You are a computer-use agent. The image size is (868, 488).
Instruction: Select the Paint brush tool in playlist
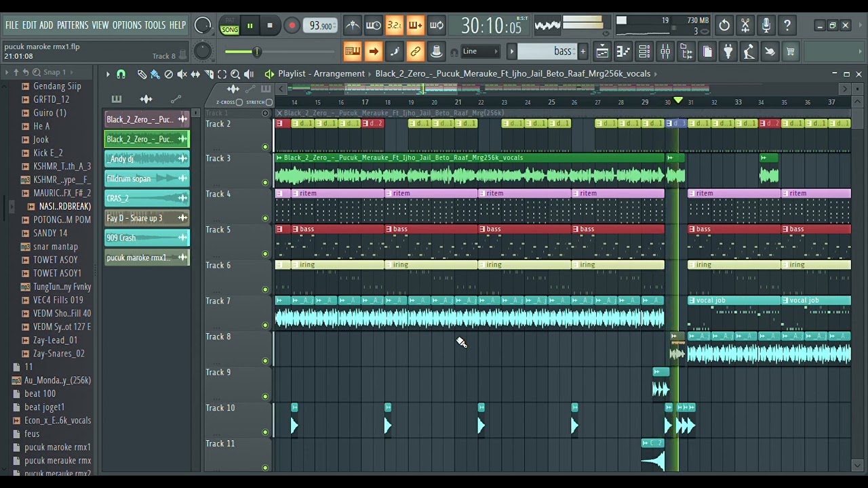tap(155, 74)
